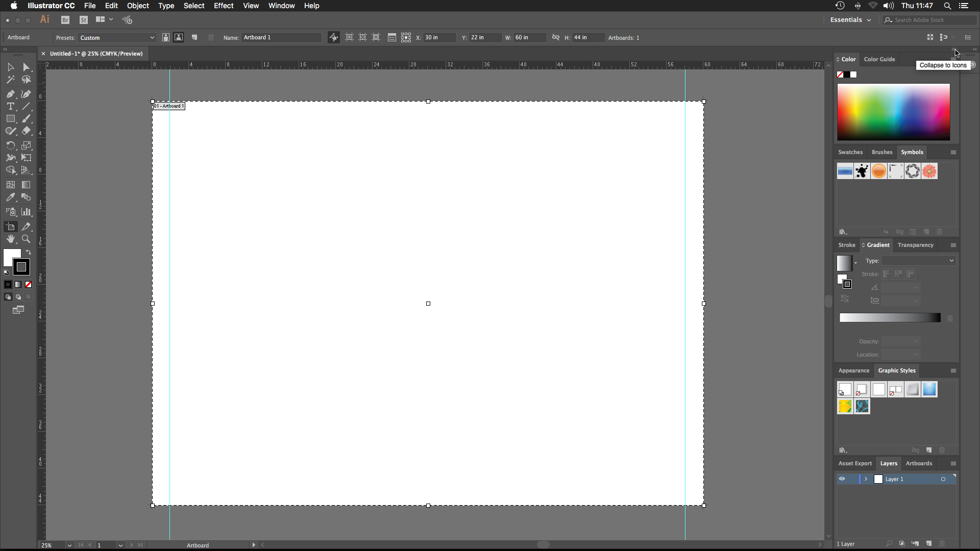Open the zoom level dropdown at 25%
Image resolution: width=980 pixels, height=551 pixels.
click(69, 545)
